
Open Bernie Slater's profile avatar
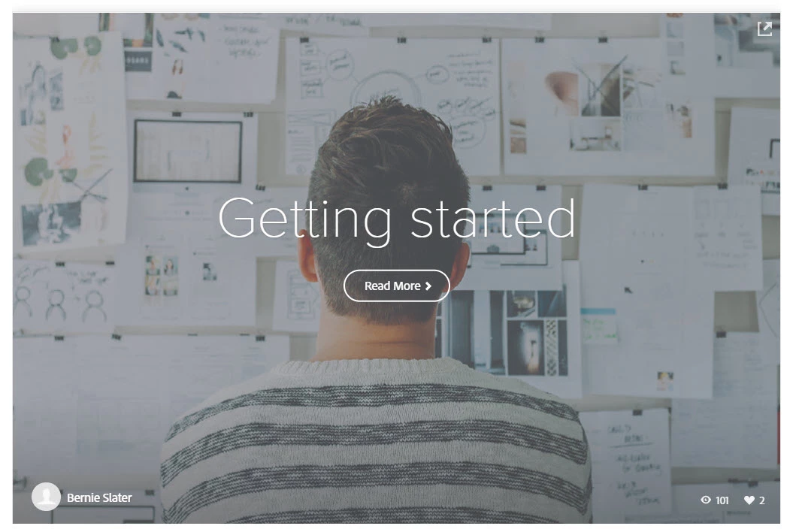click(x=46, y=496)
